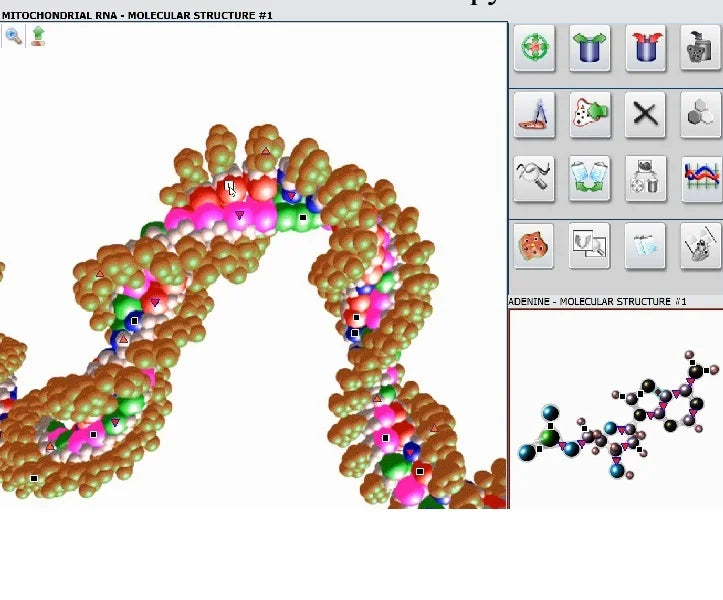Click the picture and trash can icon

click(646, 180)
